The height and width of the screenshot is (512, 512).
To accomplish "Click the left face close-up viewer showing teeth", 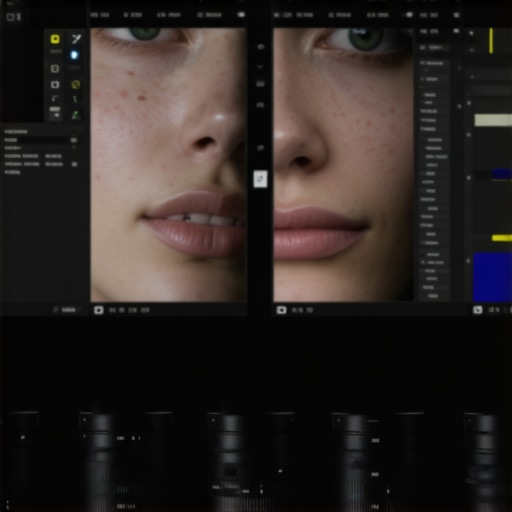I will click(x=168, y=165).
